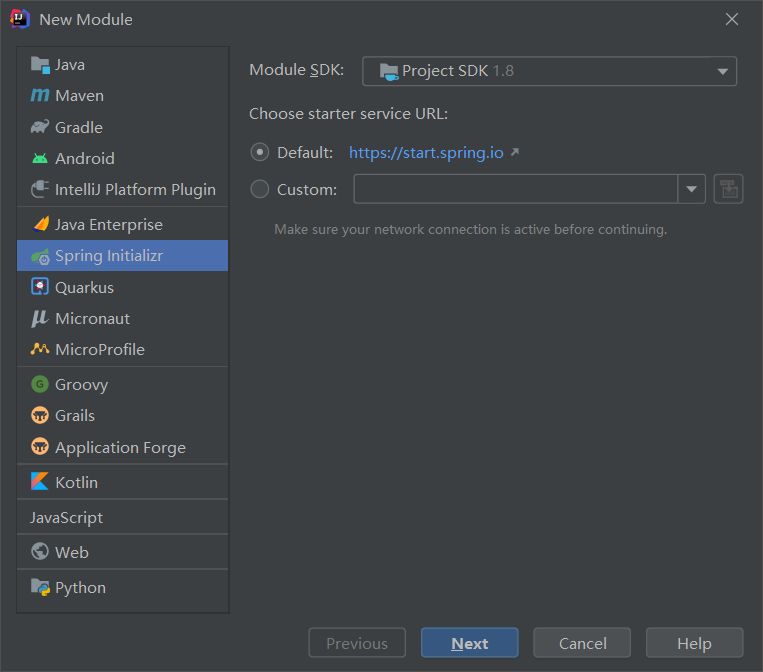763x672 pixels.
Task: Select Groovy in the list
Action: point(123,384)
